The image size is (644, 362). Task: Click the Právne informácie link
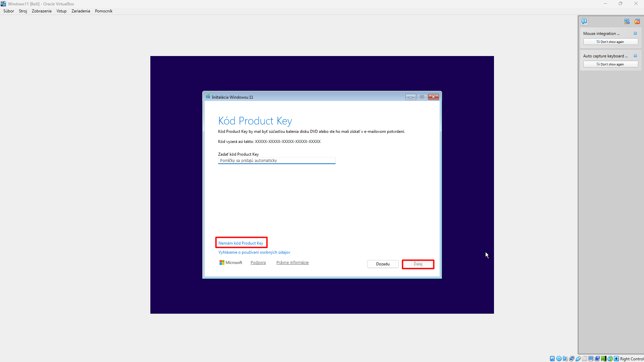(x=292, y=263)
